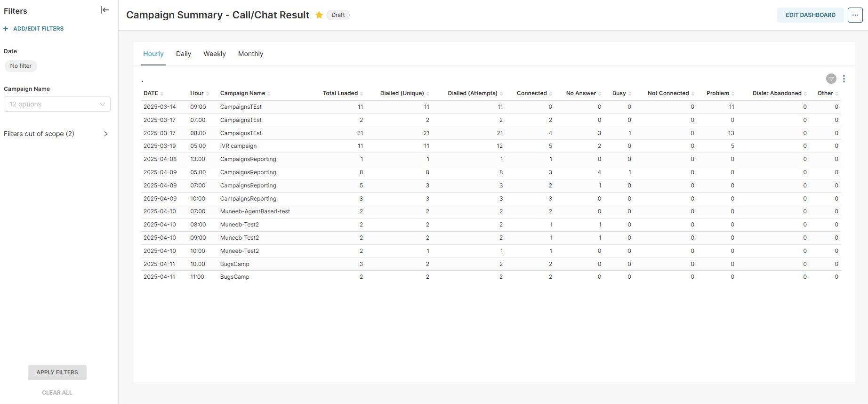Open the Campaign Name dropdown
868x404 pixels.
coord(57,104)
